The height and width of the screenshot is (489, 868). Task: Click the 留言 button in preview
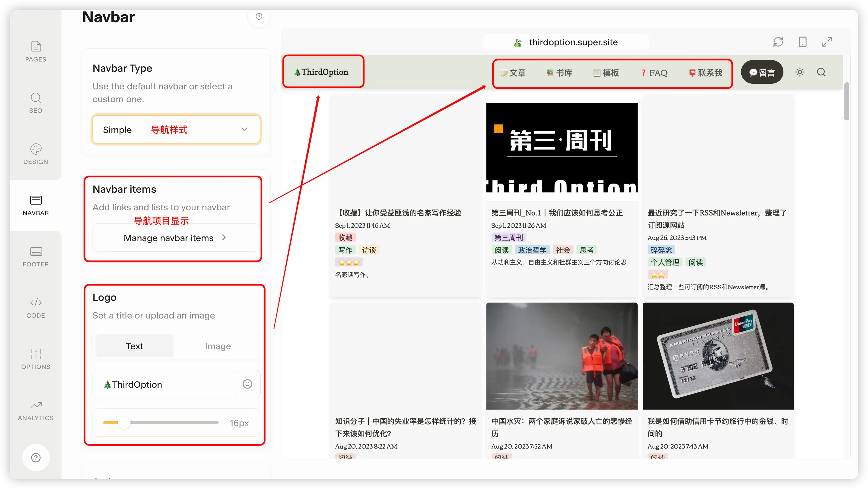pos(761,72)
